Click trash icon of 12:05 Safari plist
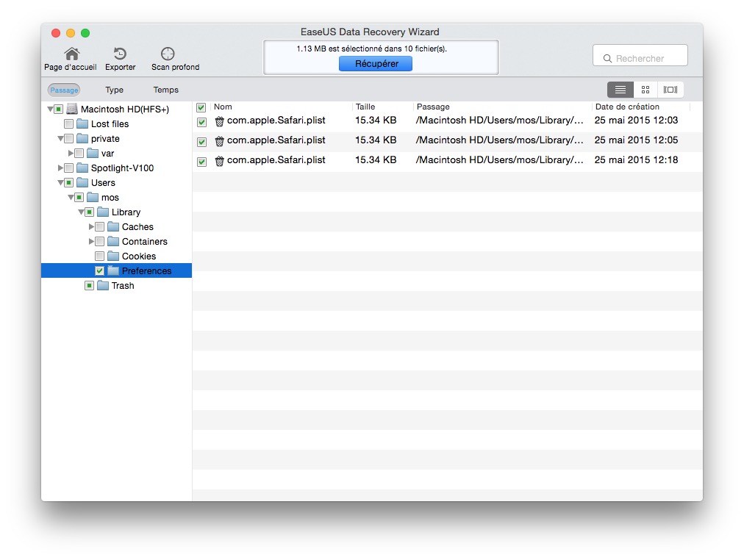Screen dimensions: 744x560 click(x=219, y=141)
